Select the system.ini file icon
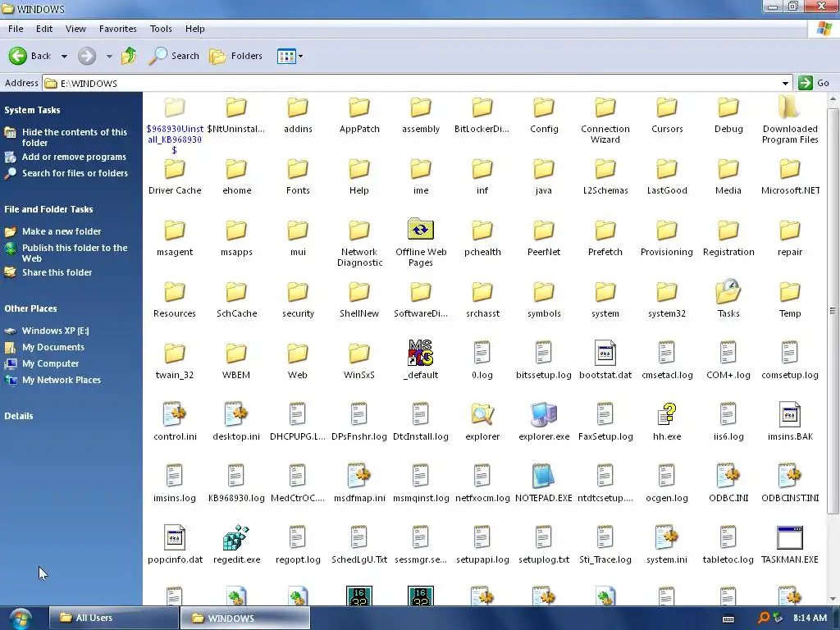 tap(667, 537)
